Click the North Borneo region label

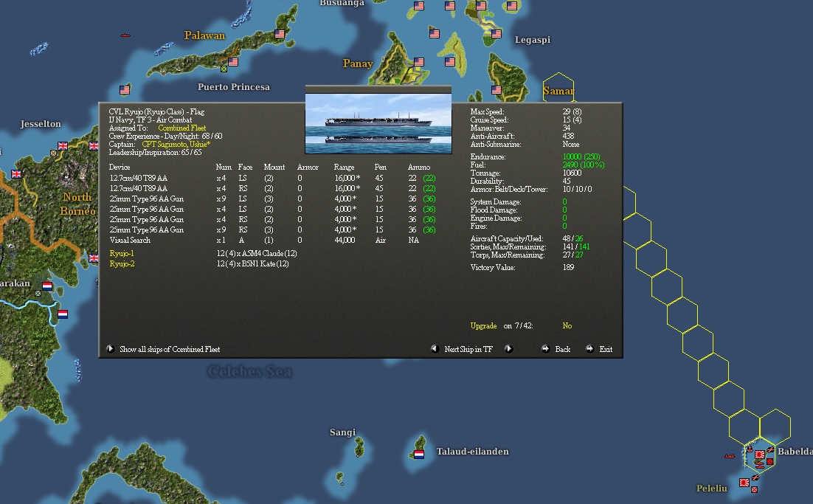click(77, 204)
